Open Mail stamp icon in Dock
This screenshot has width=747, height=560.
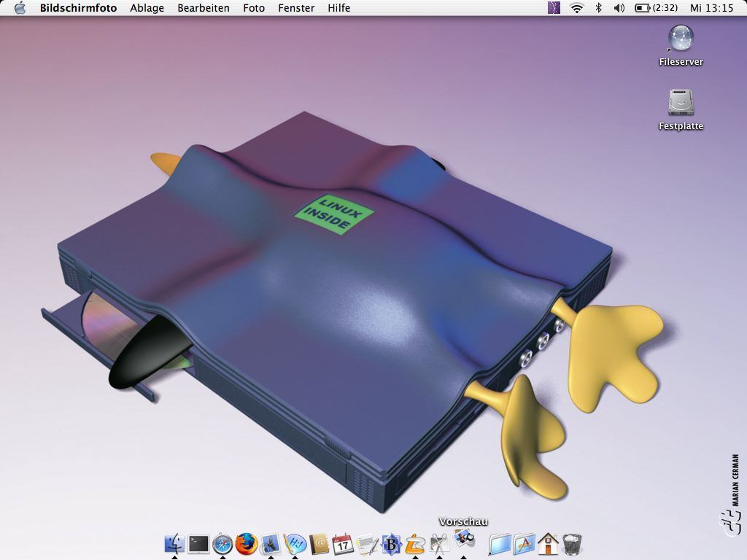270,544
